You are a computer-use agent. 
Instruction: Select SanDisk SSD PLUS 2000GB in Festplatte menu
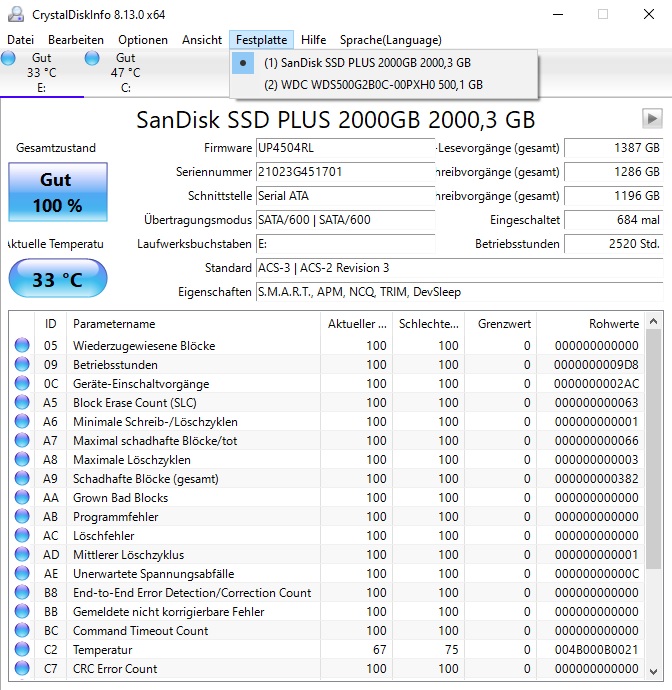[383, 63]
